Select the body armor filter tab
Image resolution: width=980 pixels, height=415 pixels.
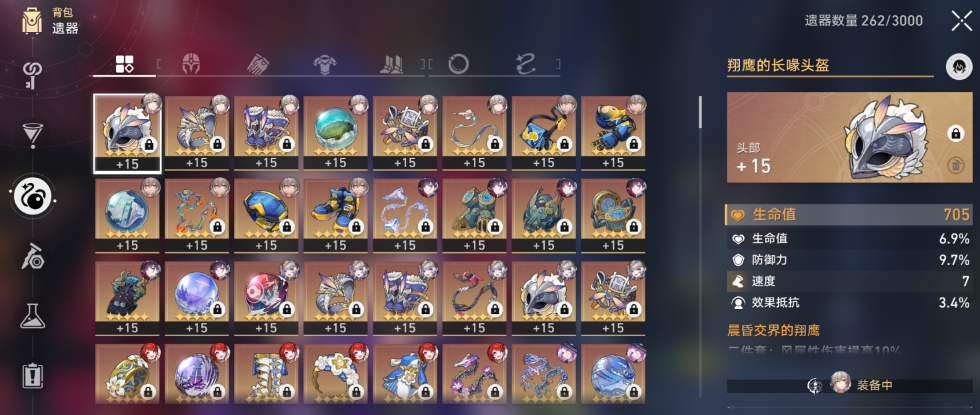[324, 64]
